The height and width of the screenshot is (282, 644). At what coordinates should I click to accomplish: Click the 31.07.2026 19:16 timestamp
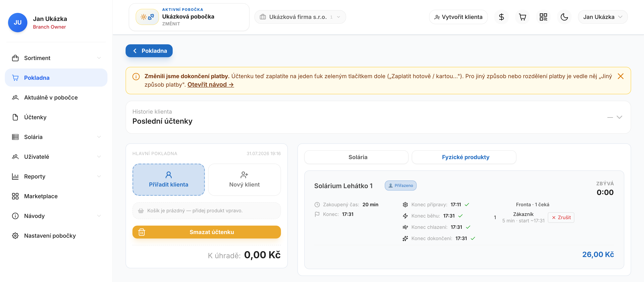coord(263,154)
